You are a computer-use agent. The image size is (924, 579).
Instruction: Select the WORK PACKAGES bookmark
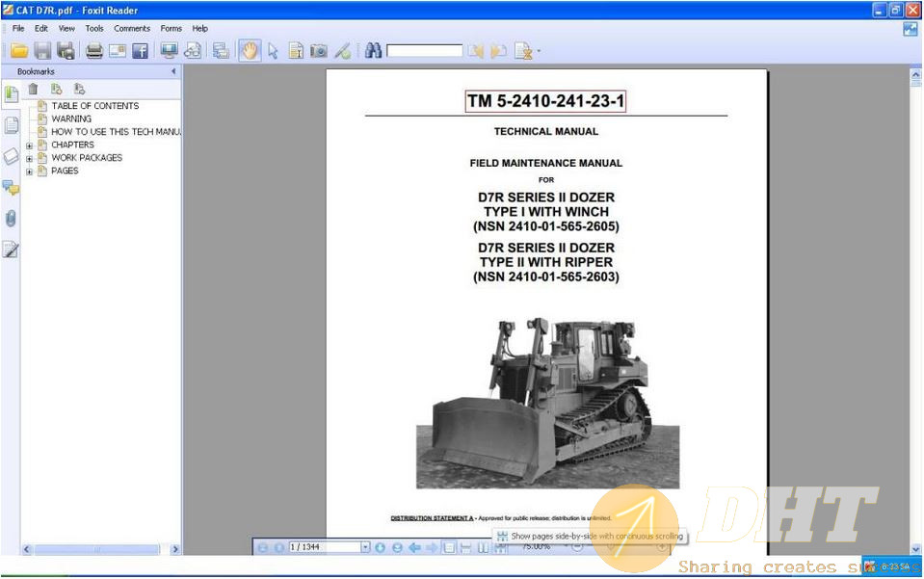tap(87, 158)
